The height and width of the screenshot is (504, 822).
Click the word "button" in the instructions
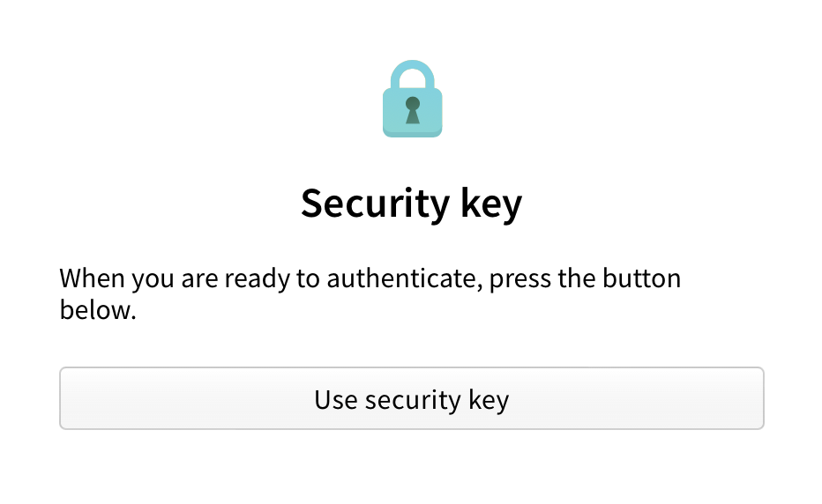(x=641, y=280)
